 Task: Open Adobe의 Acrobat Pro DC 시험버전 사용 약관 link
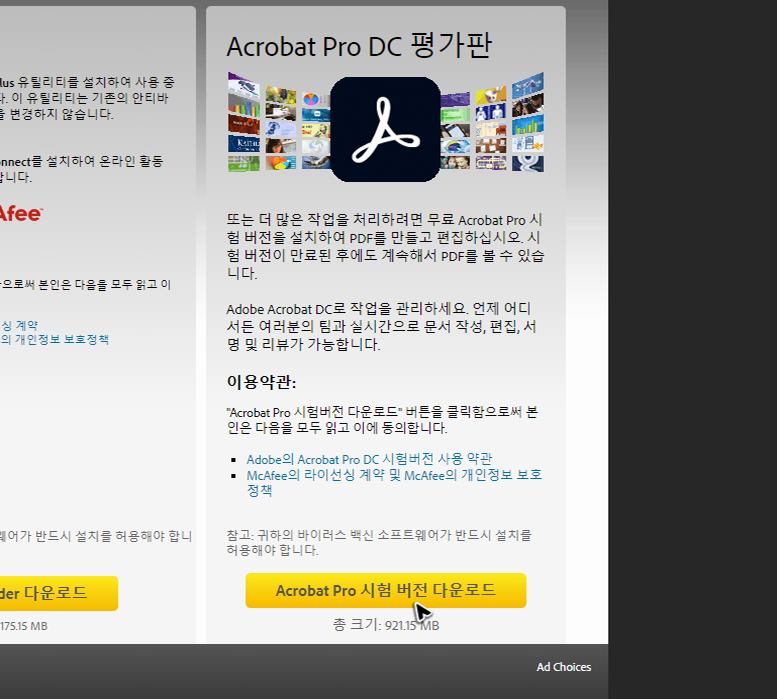(369, 459)
